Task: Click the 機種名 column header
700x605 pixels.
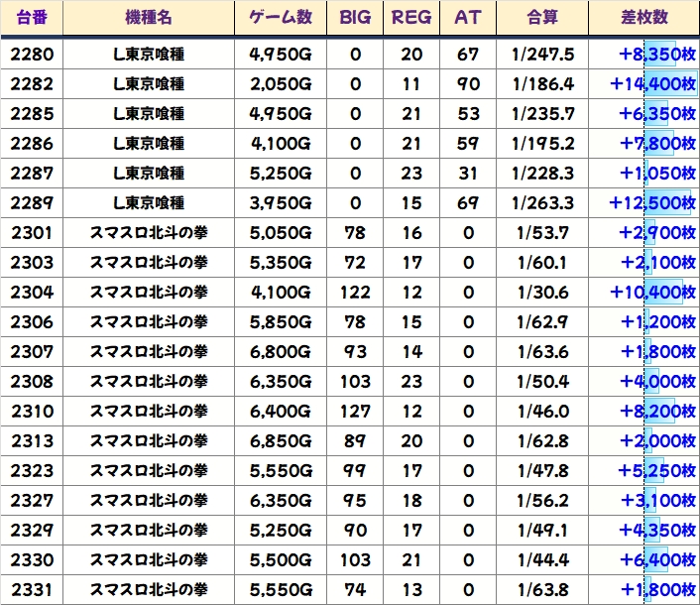Action: 149,18
